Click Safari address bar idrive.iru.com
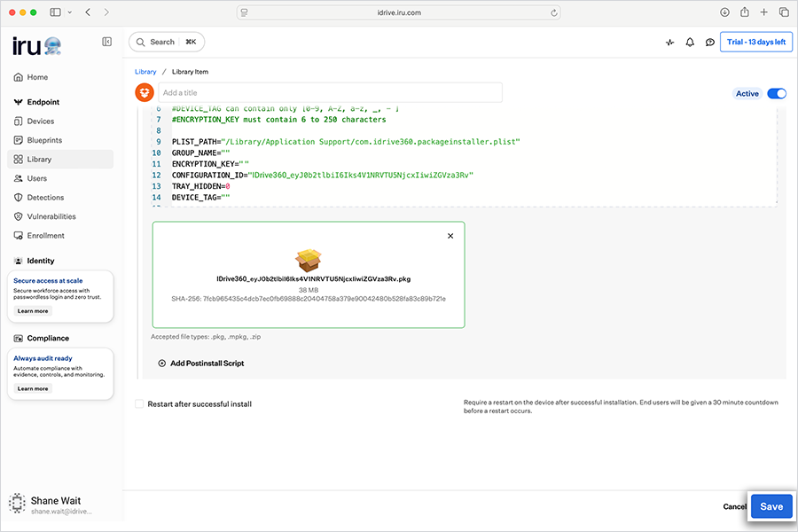This screenshot has width=798, height=532. [398, 12]
